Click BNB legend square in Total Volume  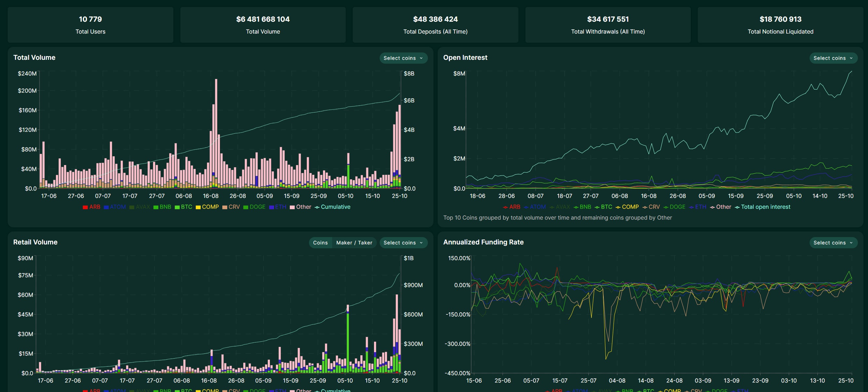(156, 207)
